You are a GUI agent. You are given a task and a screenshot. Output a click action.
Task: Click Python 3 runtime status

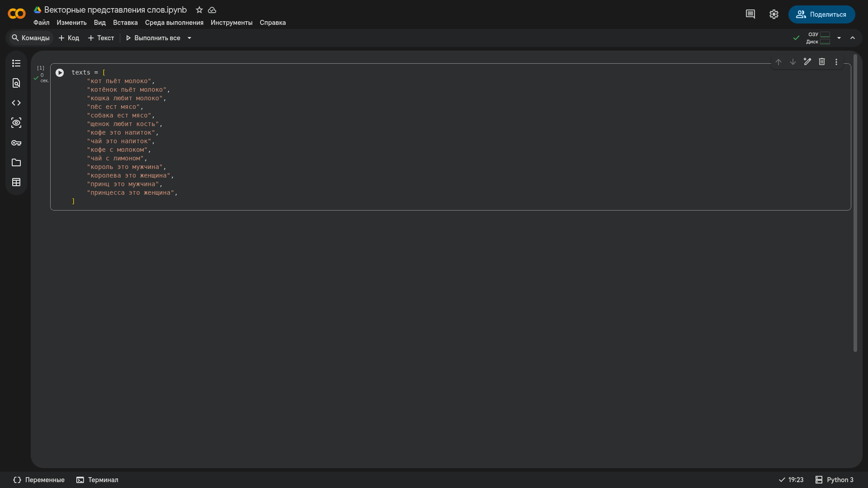(x=835, y=480)
